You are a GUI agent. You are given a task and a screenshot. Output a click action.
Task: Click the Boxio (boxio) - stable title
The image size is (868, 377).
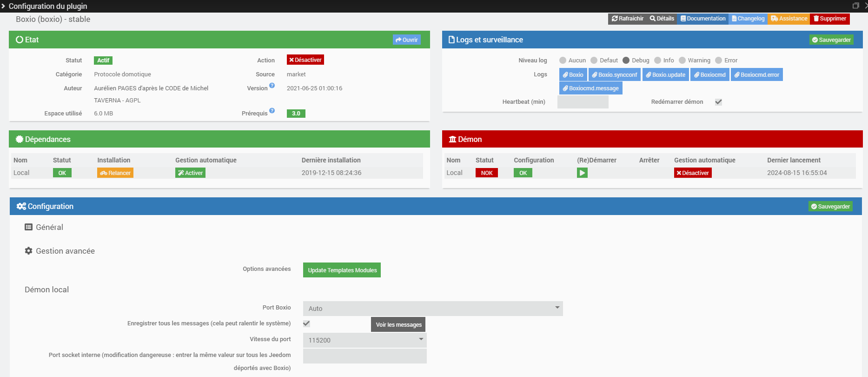click(53, 19)
